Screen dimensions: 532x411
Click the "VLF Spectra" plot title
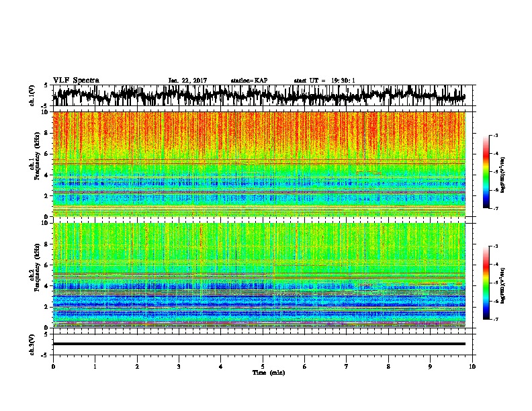point(76,81)
